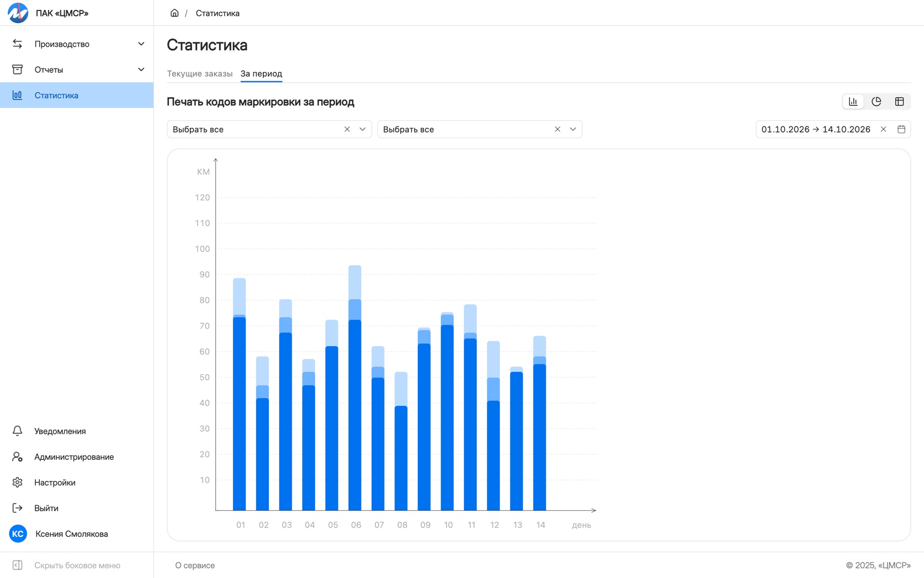Image resolution: width=924 pixels, height=578 pixels.
Task: Open the Производство section
Action: coord(77,44)
